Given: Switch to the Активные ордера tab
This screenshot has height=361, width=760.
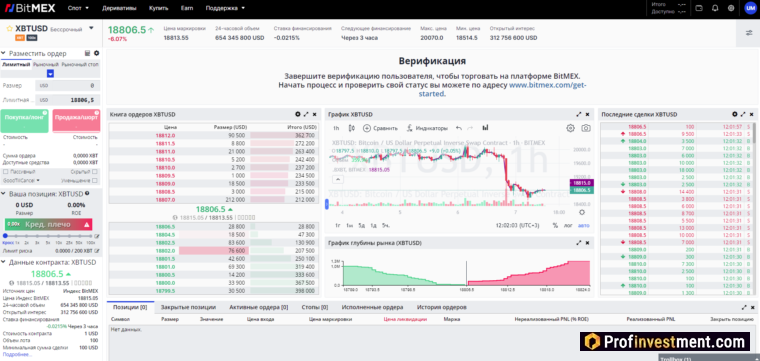Looking at the screenshot, I should (x=258, y=307).
